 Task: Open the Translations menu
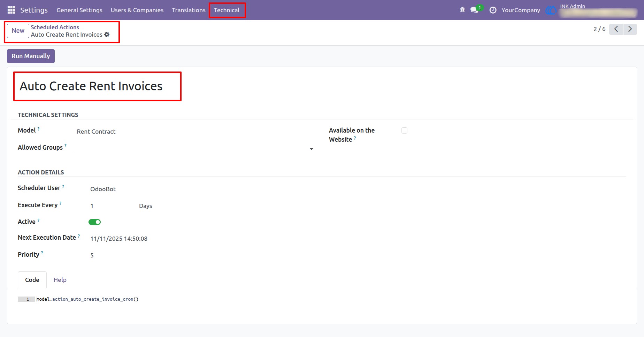[189, 10]
